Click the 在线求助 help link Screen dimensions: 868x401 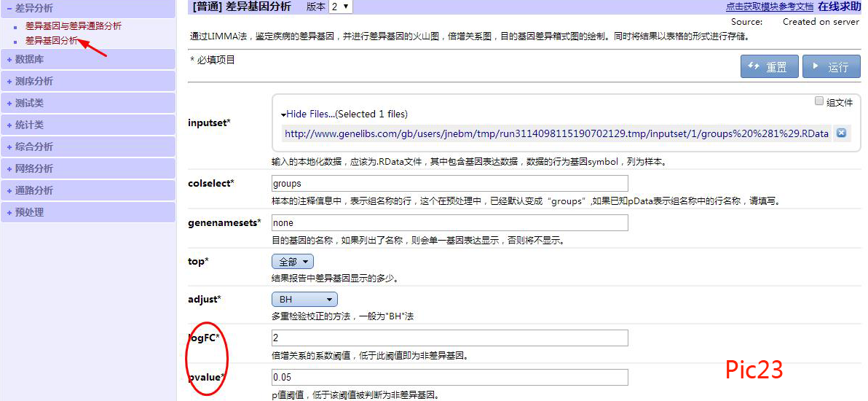[838, 7]
